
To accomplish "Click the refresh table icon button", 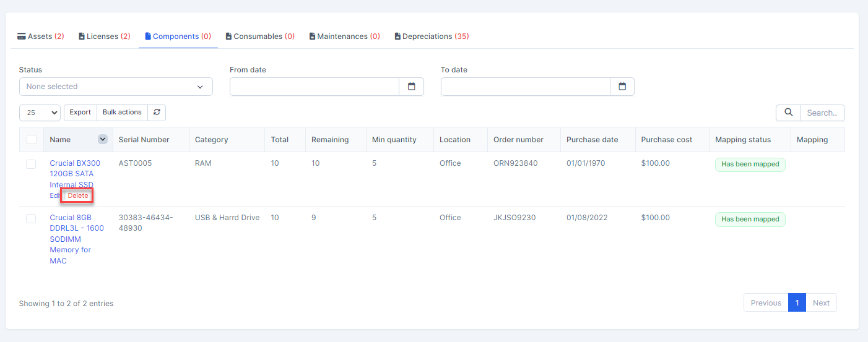I will tap(157, 113).
